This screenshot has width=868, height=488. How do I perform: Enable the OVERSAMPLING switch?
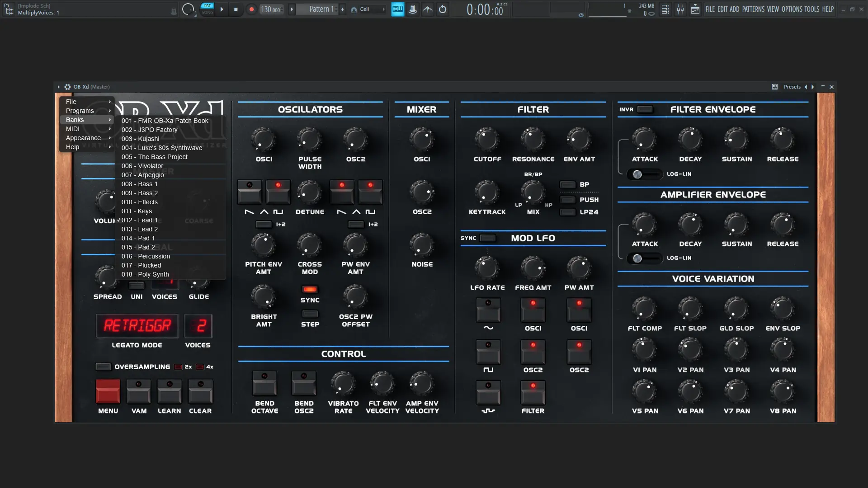pos(103,367)
